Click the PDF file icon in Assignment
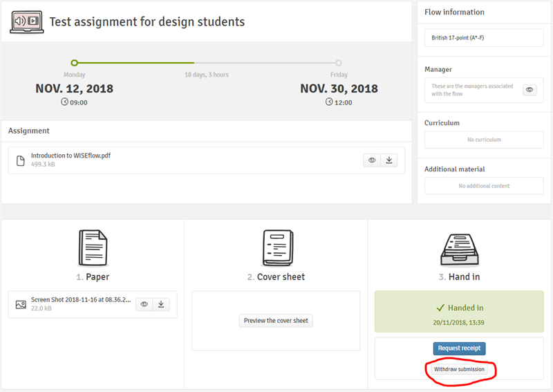Image resolution: width=553 pixels, height=392 pixels. point(21,160)
